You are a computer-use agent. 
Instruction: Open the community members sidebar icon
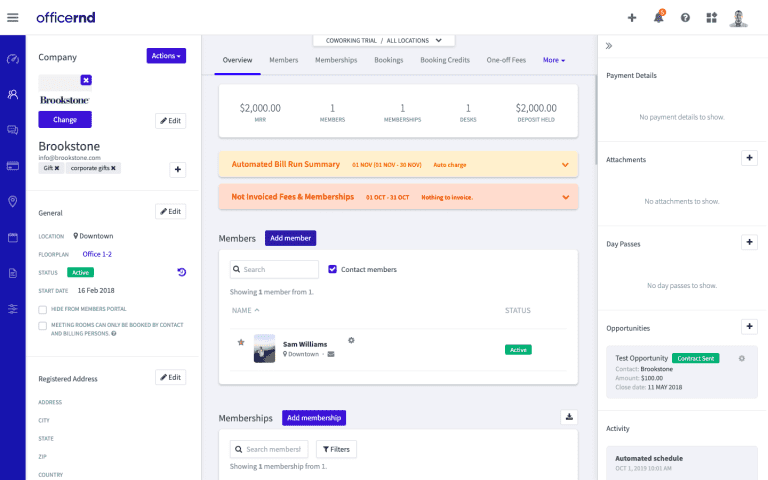point(13,95)
